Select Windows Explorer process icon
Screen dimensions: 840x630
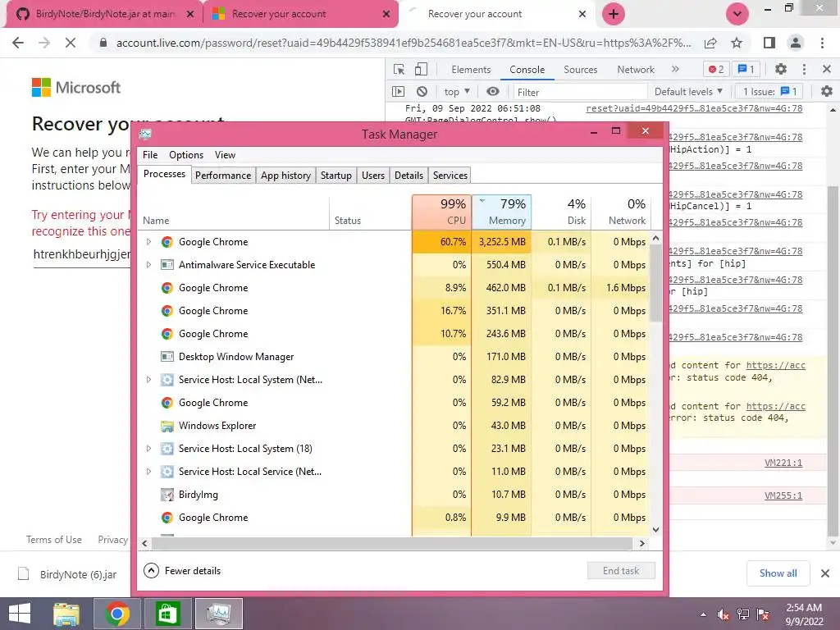(x=167, y=426)
